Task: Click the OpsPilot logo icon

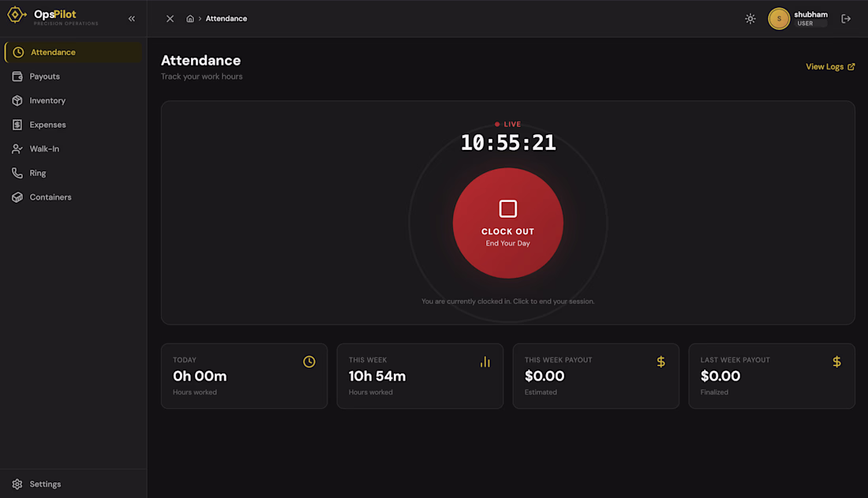Action: coord(17,15)
